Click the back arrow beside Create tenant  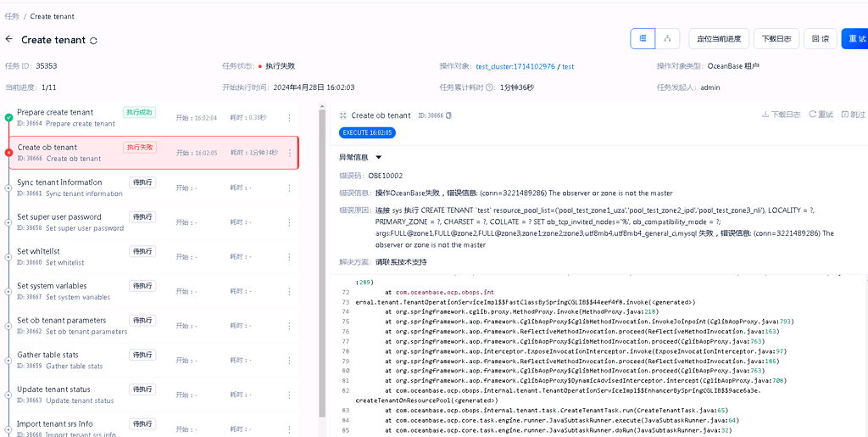pos(8,39)
